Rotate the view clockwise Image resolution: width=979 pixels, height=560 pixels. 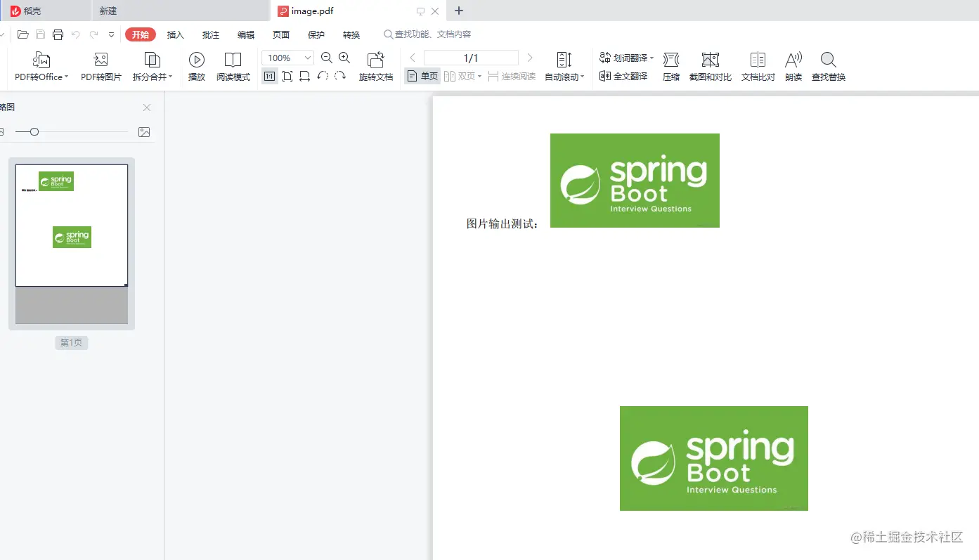(340, 76)
